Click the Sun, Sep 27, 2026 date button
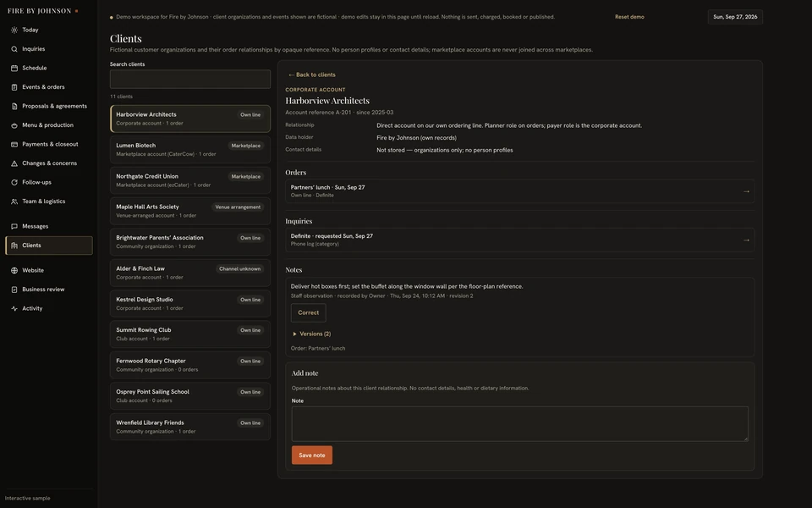Image resolution: width=812 pixels, height=508 pixels. click(735, 17)
